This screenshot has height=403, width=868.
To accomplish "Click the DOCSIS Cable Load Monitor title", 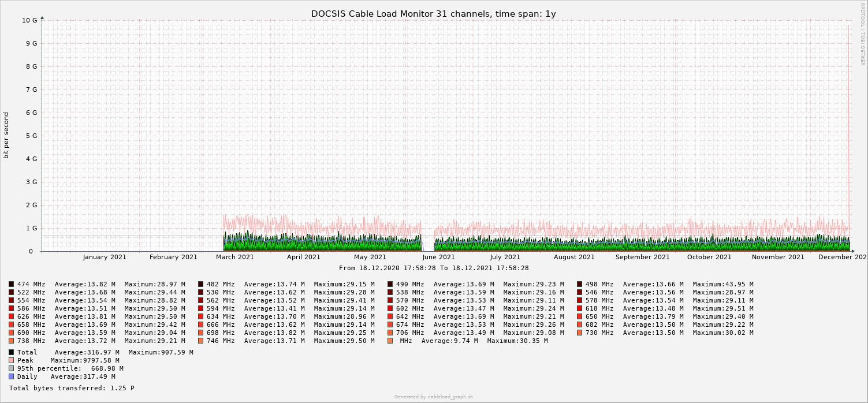I will click(x=433, y=14).
